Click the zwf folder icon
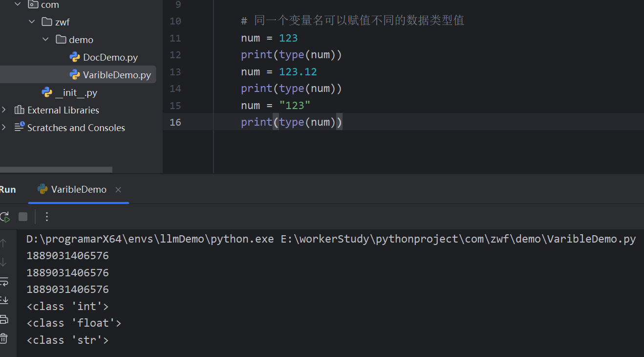644x357 pixels. pyautogui.click(x=47, y=22)
